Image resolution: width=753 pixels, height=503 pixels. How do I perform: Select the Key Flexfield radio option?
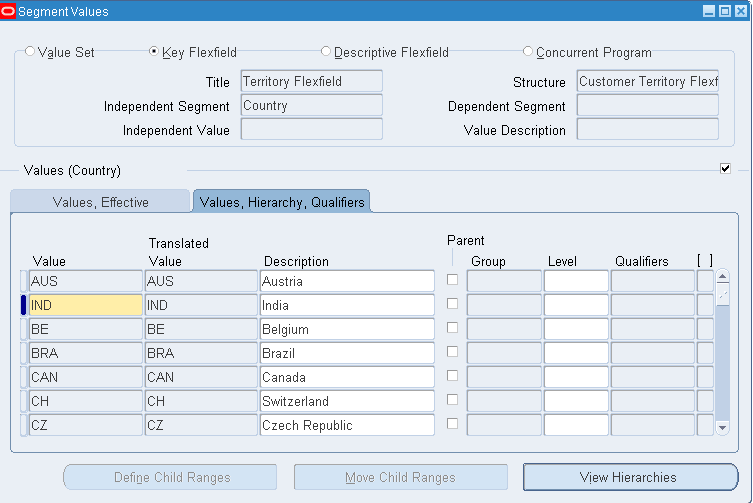[x=154, y=52]
